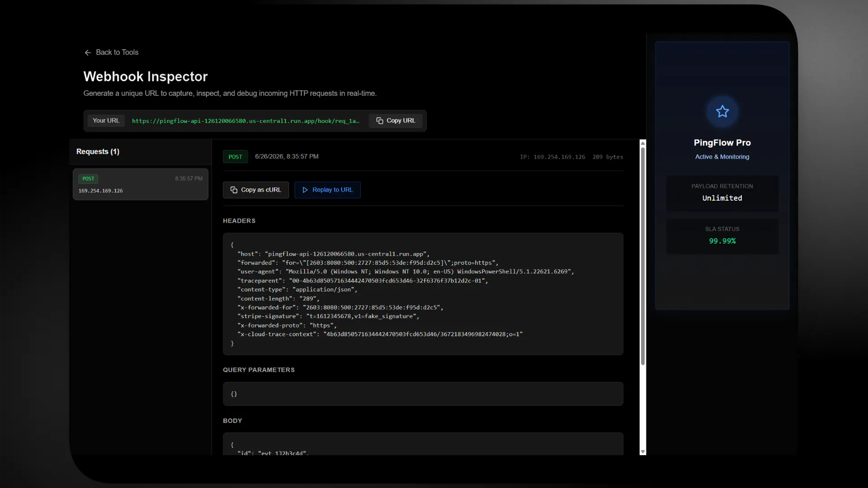868x488 pixels.
Task: Click the empty query parameters box
Action: point(423,394)
